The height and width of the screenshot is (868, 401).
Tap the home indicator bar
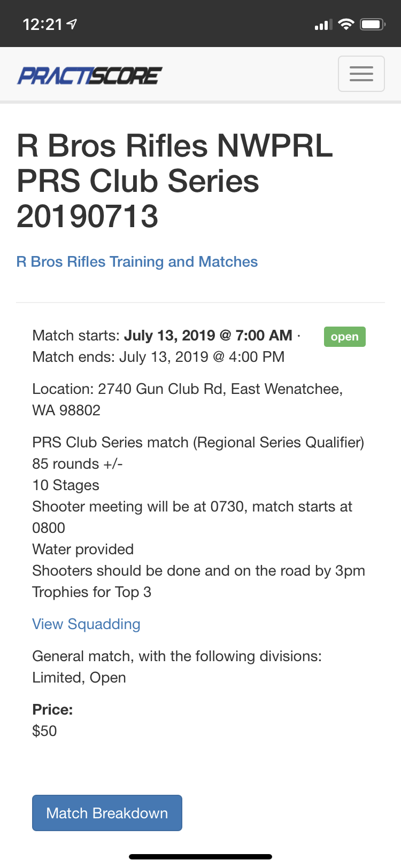200,857
